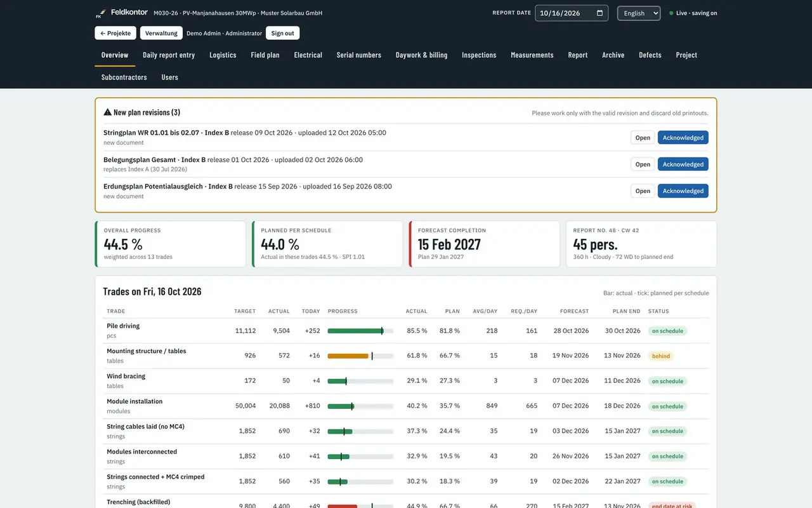This screenshot has width=812, height=508.
Task: Acknowledge the Stringplan WR 01.01 bis 02.07 revision
Action: (683, 138)
